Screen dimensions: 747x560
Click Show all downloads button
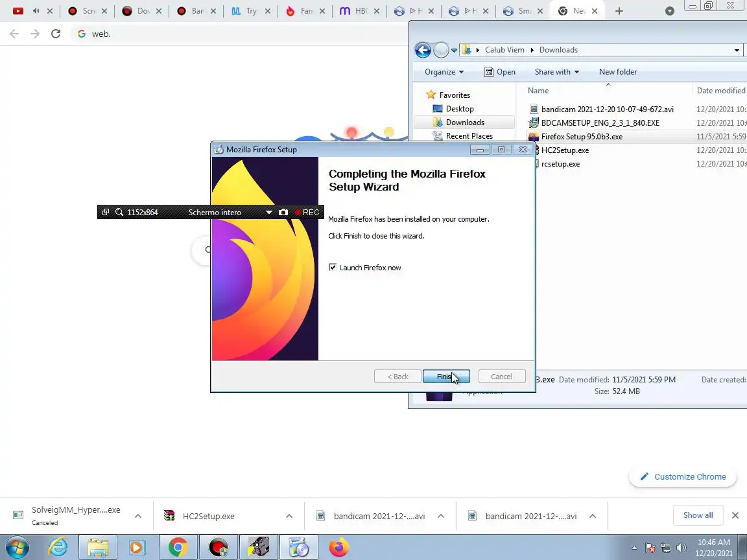698,515
